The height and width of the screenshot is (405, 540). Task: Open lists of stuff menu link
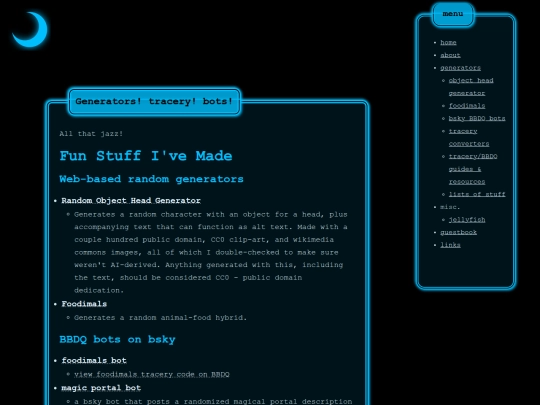coord(477,194)
